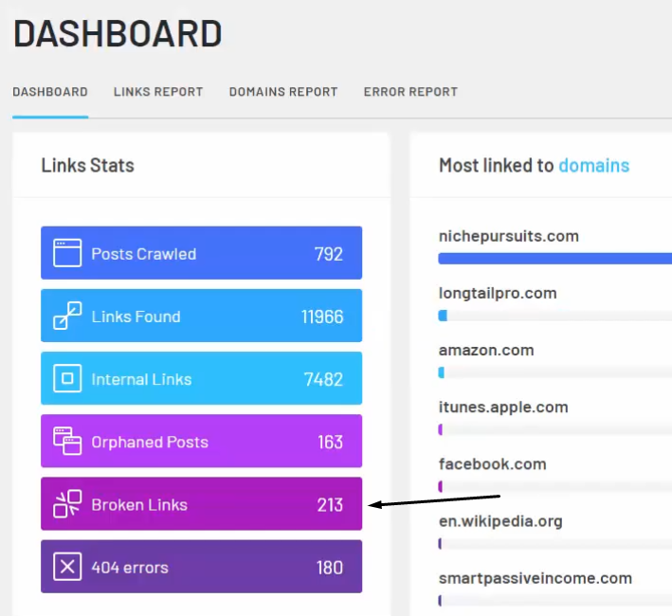Click the Links Found icon
This screenshot has height=616, width=672.
[x=67, y=316]
